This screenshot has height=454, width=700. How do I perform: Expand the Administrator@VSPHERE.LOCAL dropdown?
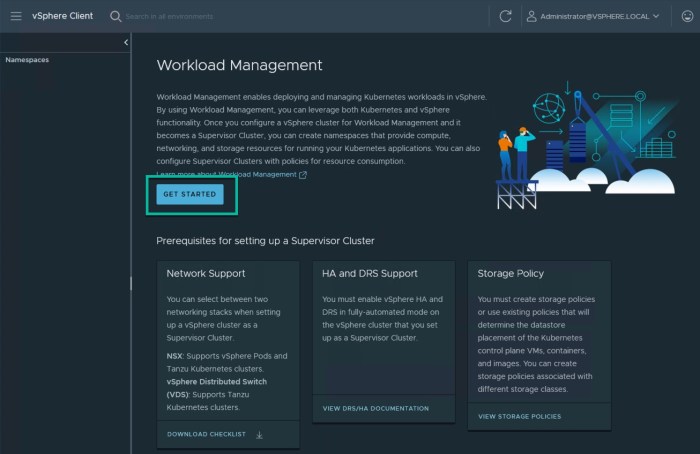(655, 16)
